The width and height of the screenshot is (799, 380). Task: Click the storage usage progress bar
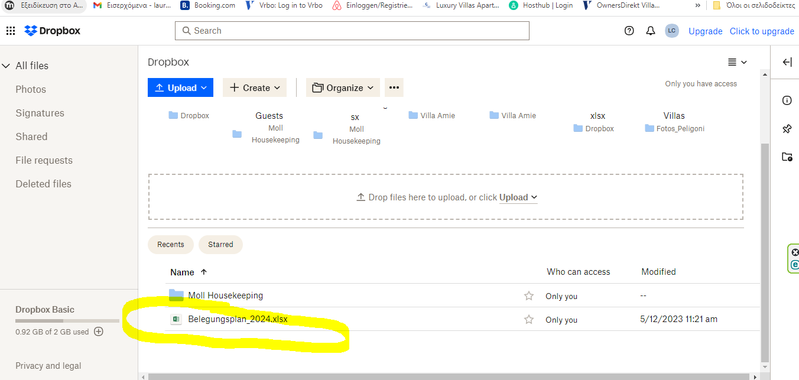[x=67, y=321]
